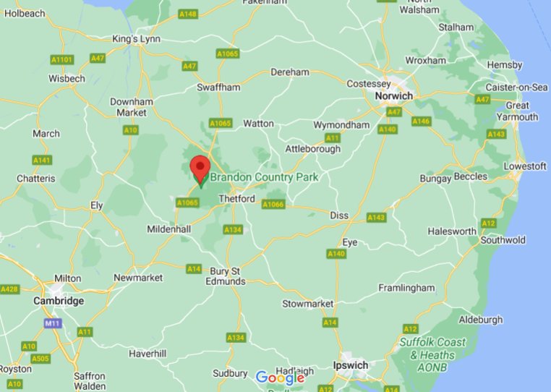This screenshot has height=392, width=551.
Task: Click the Bury St Edmunds label
Action: [x=226, y=276]
